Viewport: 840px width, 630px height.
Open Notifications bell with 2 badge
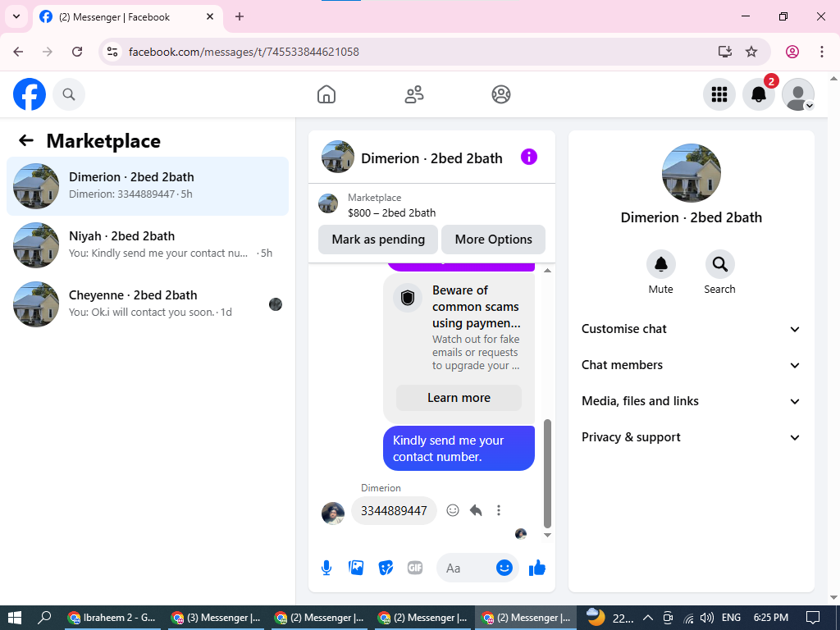[x=759, y=94]
